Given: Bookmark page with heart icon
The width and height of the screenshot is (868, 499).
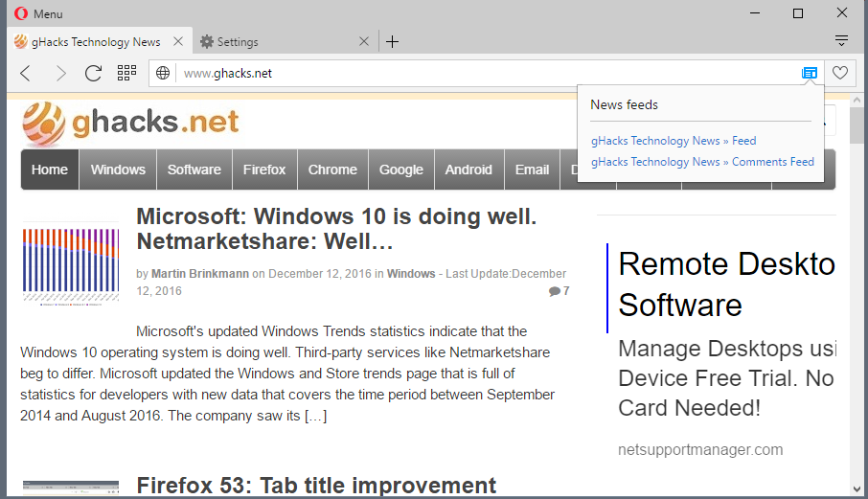Looking at the screenshot, I should 840,73.
